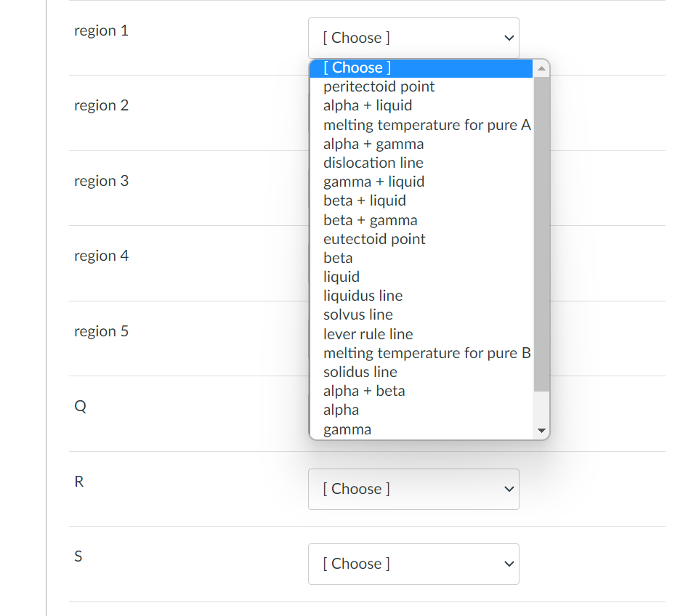
Task: Select the 'liquid' option
Action: pos(421,277)
